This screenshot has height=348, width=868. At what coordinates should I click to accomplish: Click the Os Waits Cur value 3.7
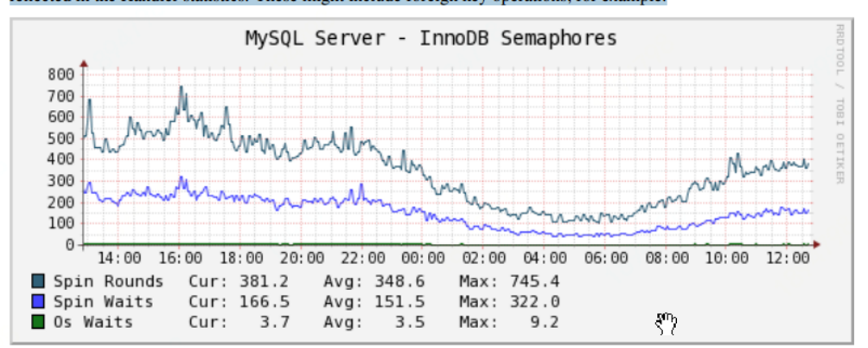(274, 322)
